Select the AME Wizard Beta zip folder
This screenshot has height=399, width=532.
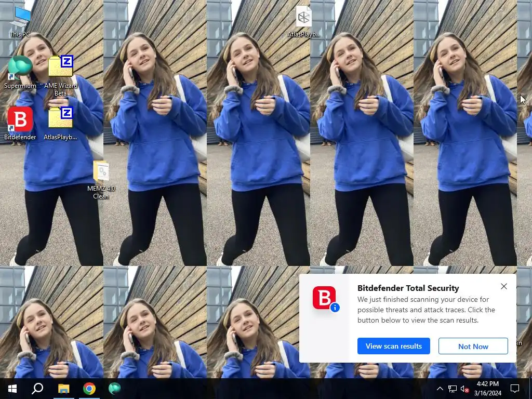[60, 76]
